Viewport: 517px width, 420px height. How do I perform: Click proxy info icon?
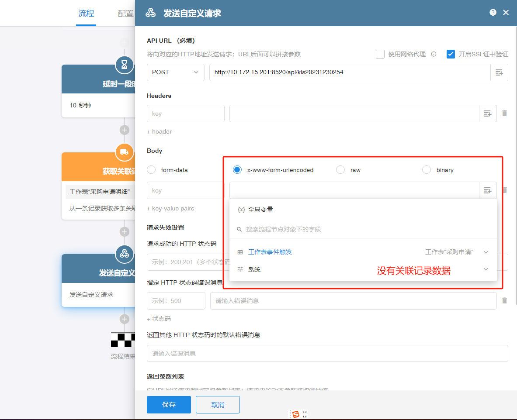tap(434, 55)
